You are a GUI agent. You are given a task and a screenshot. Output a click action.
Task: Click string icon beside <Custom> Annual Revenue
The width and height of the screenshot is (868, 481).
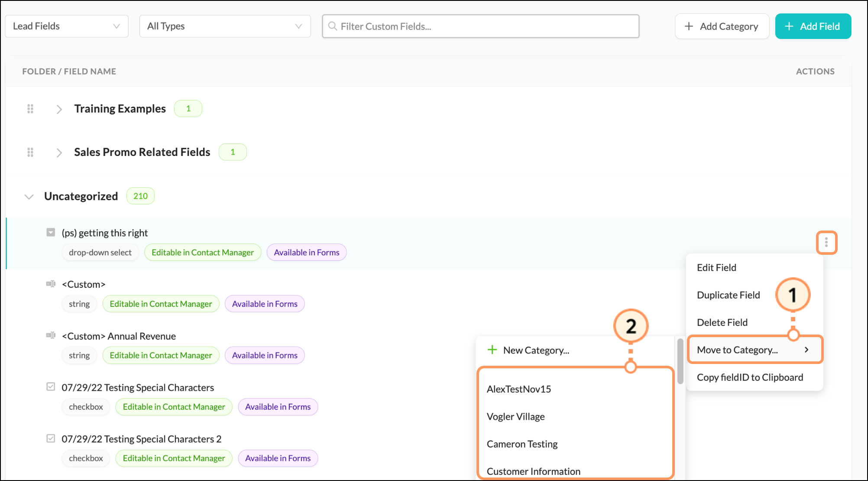coord(51,335)
